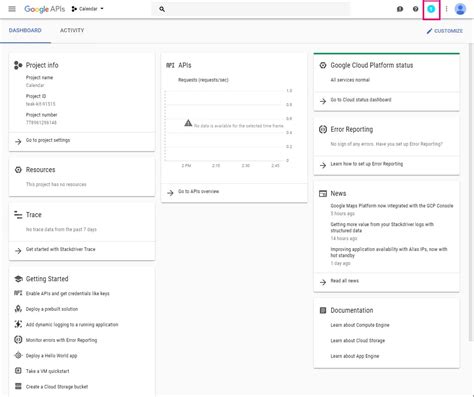Open Learn about Compute Engine
This screenshot has height=397, width=474.
[x=360, y=325]
